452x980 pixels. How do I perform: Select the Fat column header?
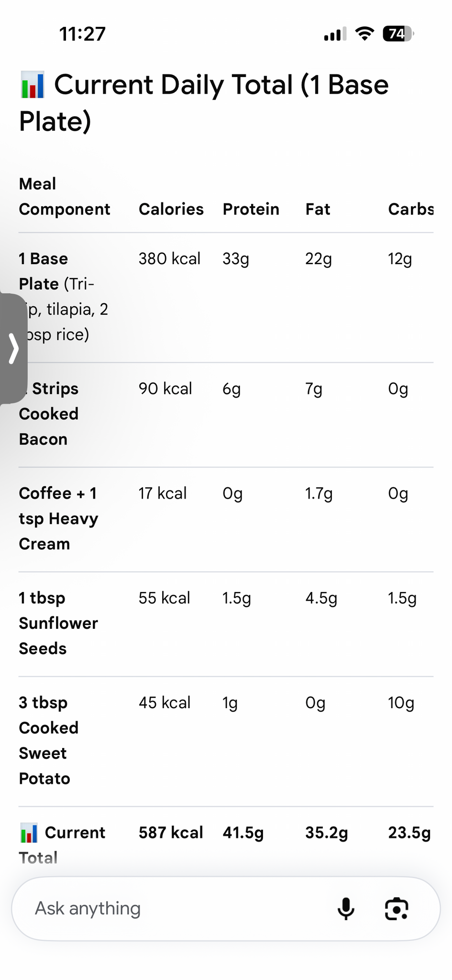pos(318,209)
